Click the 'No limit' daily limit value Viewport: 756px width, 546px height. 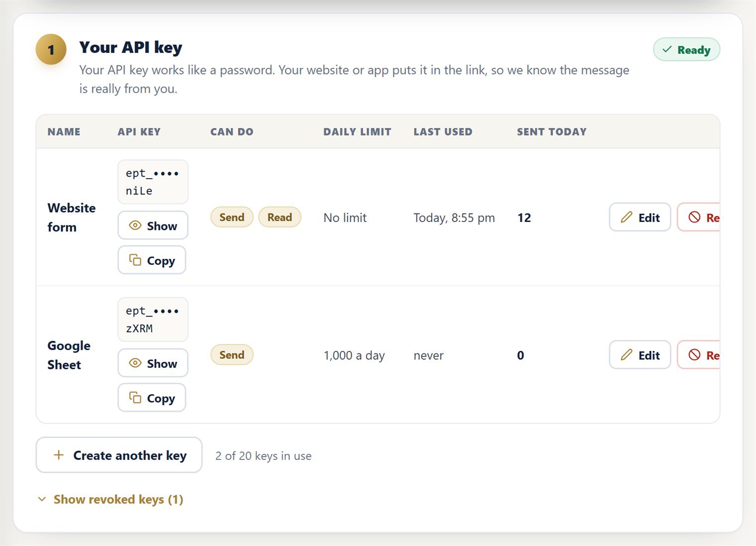tap(345, 218)
